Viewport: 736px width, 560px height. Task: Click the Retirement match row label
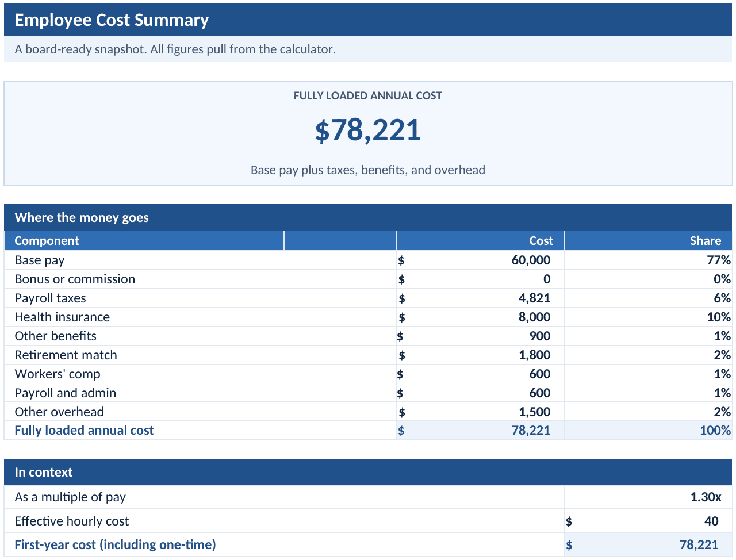66,355
